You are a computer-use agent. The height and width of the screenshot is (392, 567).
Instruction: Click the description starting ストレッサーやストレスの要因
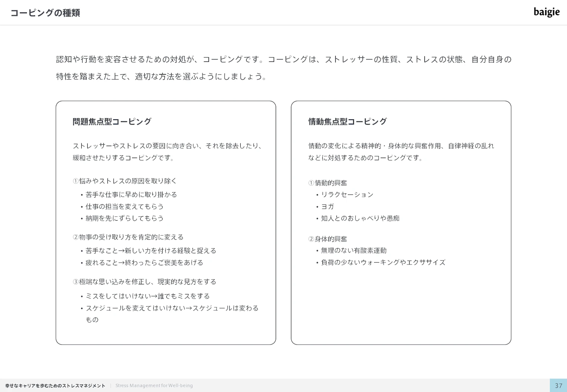click(167, 152)
